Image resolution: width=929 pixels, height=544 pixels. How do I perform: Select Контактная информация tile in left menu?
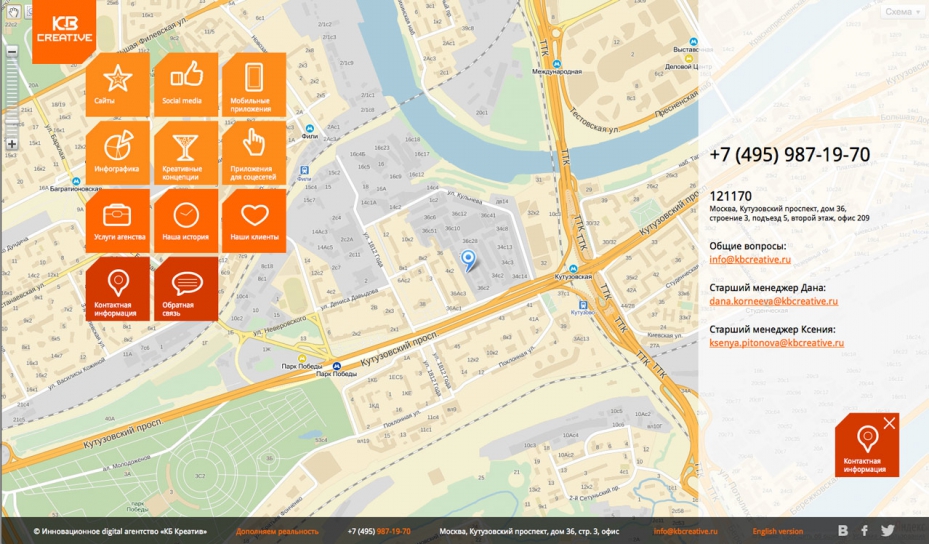117,289
